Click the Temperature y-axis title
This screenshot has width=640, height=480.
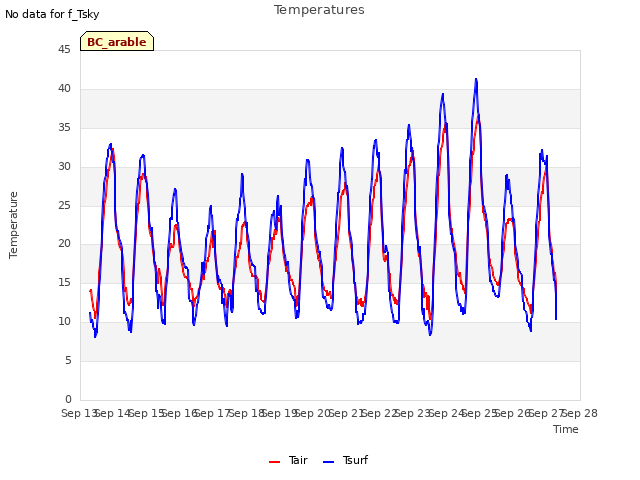point(13,225)
